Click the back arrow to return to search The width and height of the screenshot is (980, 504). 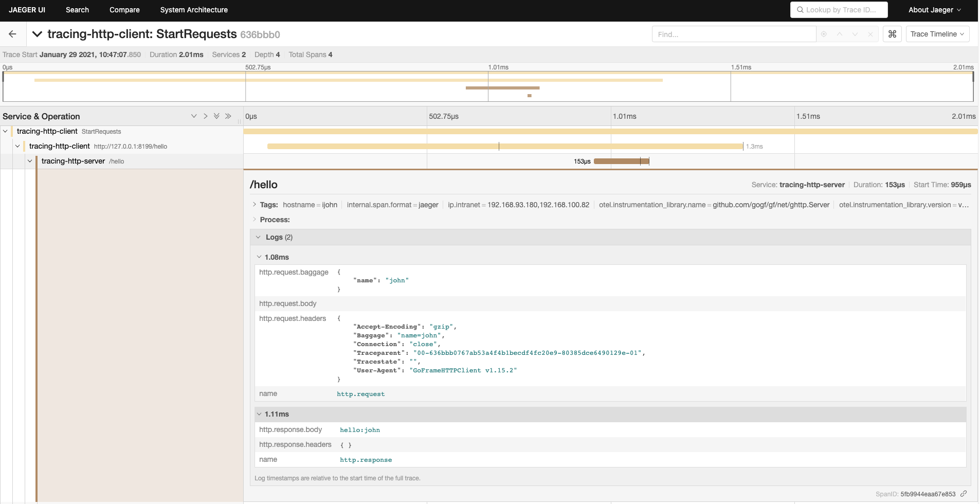(x=12, y=34)
